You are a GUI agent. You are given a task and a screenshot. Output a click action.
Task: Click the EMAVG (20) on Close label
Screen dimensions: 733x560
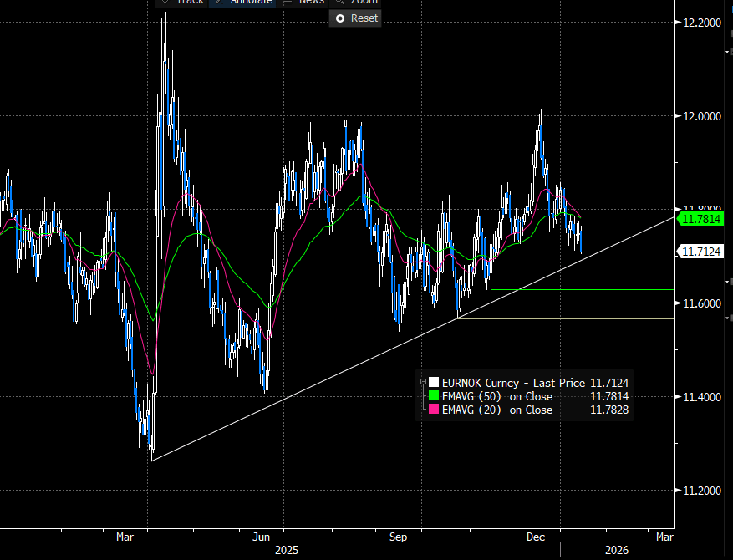coord(496,410)
